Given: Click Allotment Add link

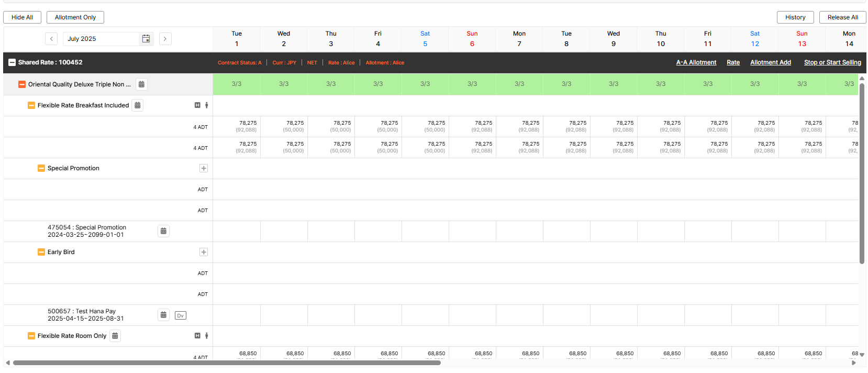Looking at the screenshot, I should tap(771, 62).
